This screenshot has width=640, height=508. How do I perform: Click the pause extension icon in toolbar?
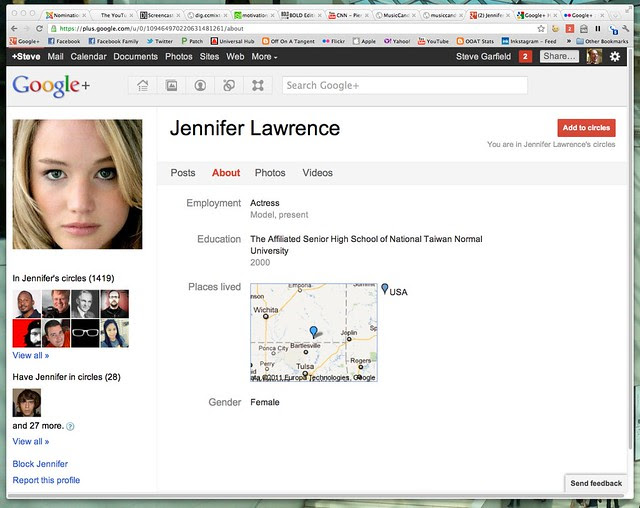[598, 29]
